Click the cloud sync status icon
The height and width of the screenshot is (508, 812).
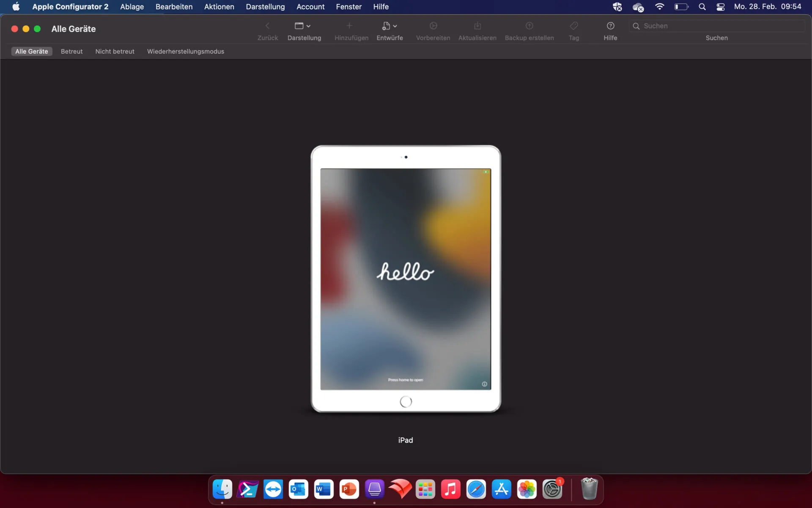[638, 7]
